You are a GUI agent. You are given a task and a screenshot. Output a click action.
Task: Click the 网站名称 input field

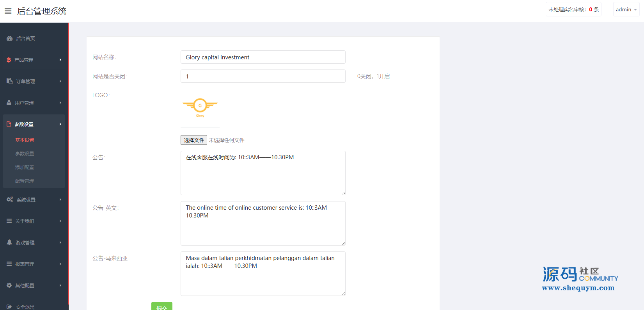pyautogui.click(x=263, y=57)
